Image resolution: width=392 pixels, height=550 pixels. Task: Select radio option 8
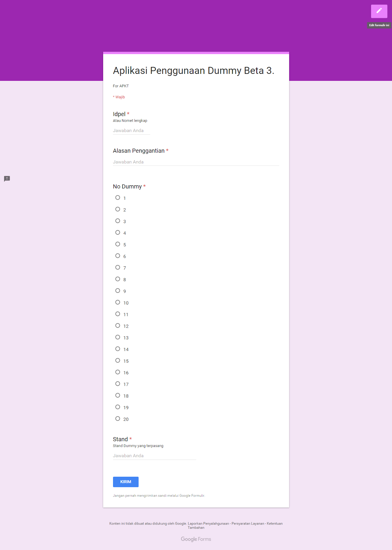point(117,279)
